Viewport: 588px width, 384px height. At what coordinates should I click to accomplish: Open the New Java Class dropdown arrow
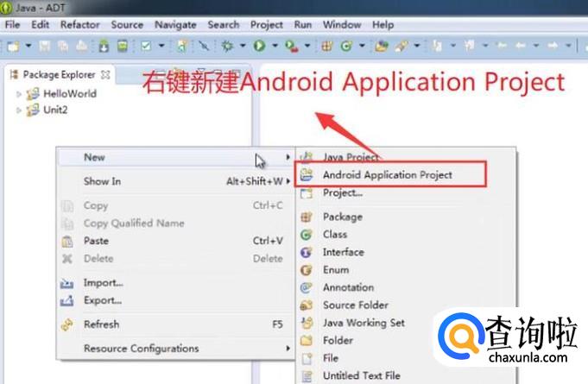coord(362,46)
